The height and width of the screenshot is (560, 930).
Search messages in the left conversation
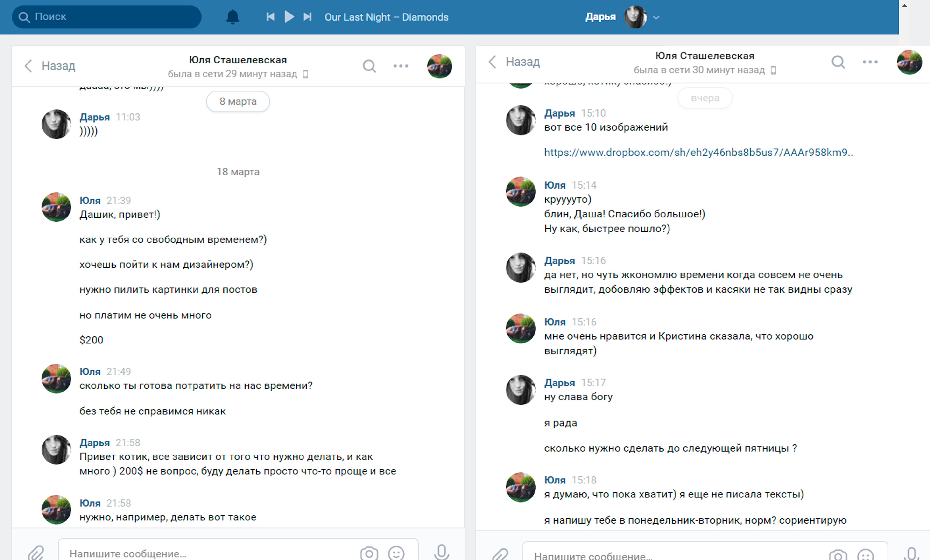click(369, 66)
